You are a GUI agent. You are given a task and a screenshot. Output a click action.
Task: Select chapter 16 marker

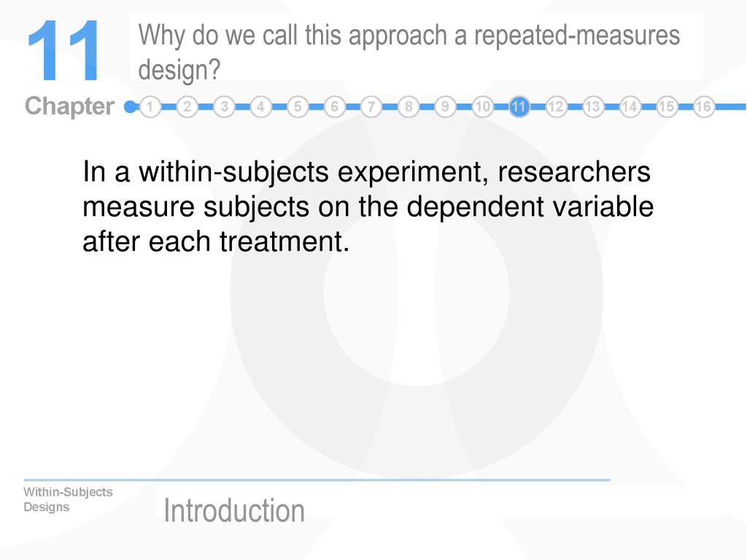pos(703,106)
